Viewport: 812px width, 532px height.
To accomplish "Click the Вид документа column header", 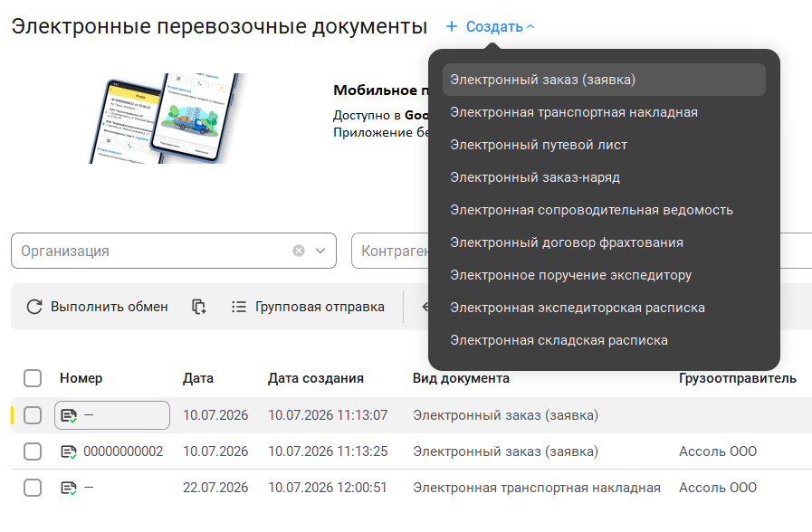I will (461, 378).
